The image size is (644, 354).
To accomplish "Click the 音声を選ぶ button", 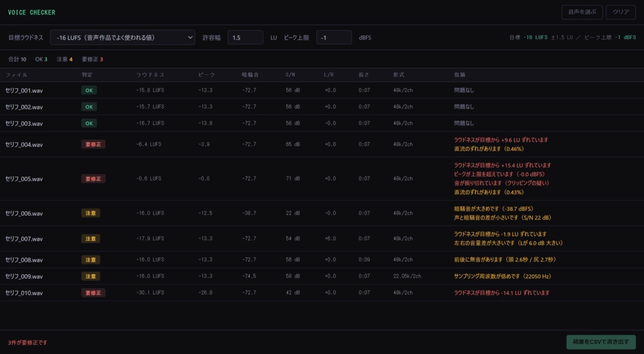I will tap(582, 12).
